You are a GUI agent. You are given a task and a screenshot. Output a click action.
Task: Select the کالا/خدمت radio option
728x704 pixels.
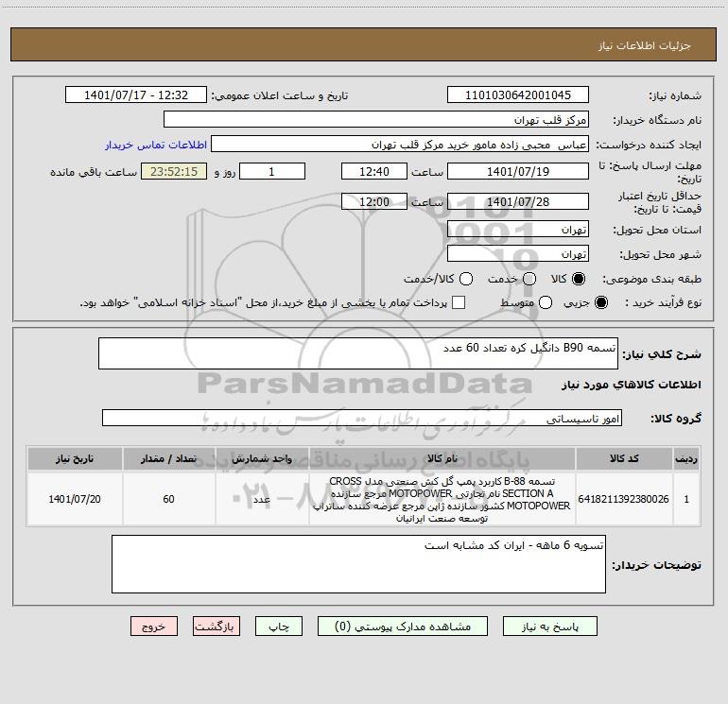click(466, 279)
